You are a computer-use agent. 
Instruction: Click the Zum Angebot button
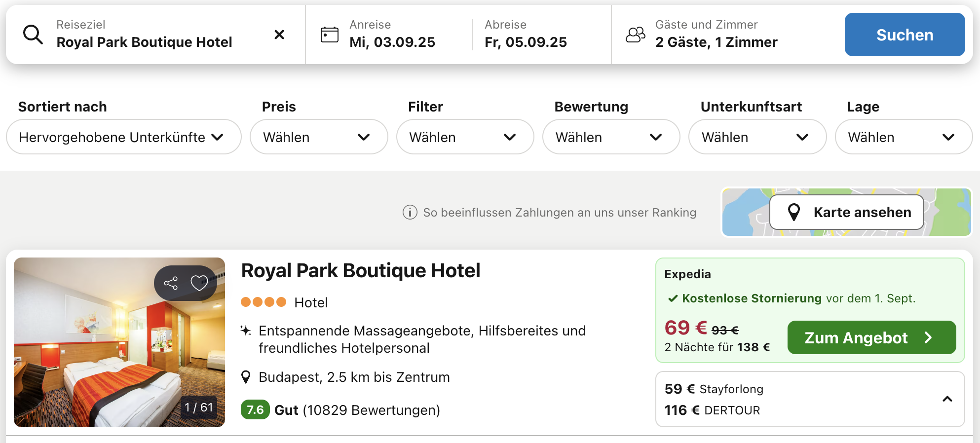[871, 337]
